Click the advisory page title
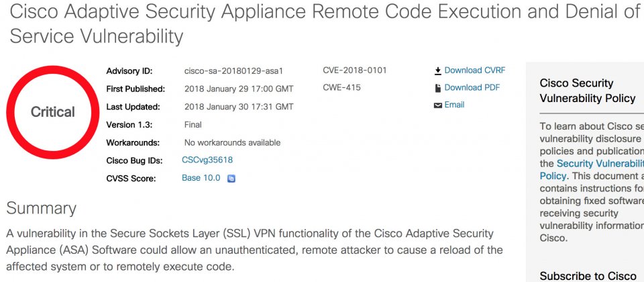Image resolution: width=644 pixels, height=282 pixels. [x=325, y=24]
